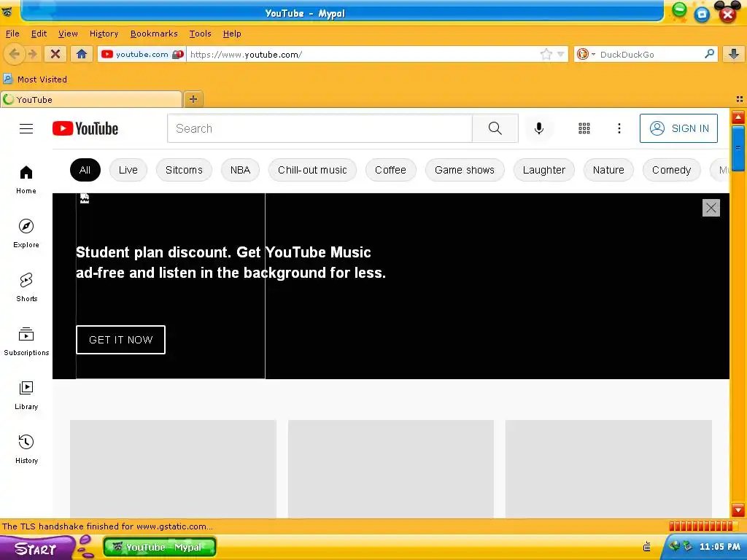
Task: Stop page loading with the X button
Action: click(55, 54)
